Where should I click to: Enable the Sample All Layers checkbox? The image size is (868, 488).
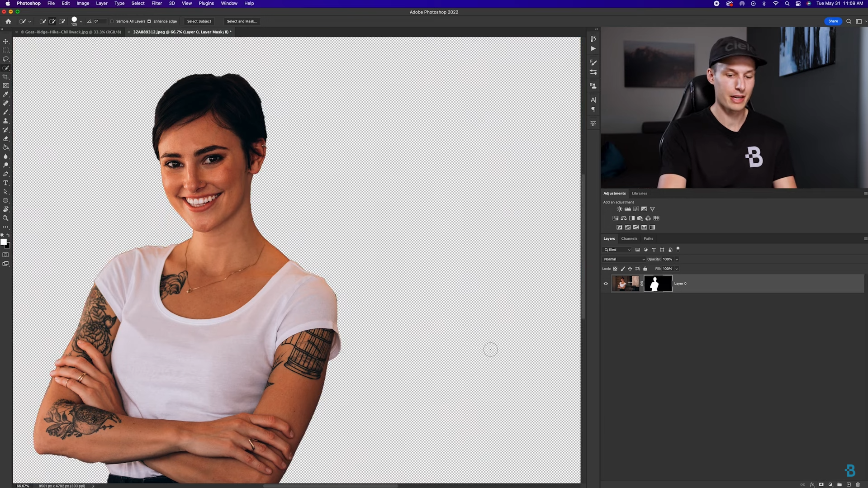(112, 21)
